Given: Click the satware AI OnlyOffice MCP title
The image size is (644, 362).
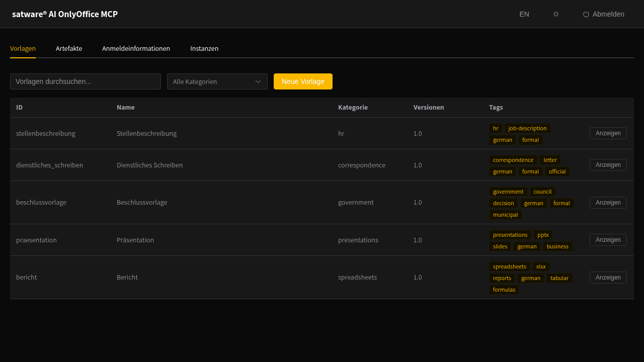Looking at the screenshot, I should click(65, 14).
